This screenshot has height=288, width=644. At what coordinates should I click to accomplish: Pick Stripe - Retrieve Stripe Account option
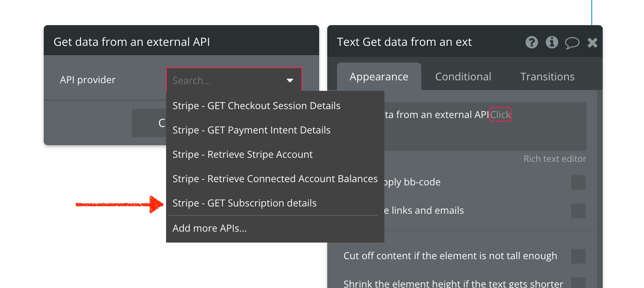(x=243, y=155)
